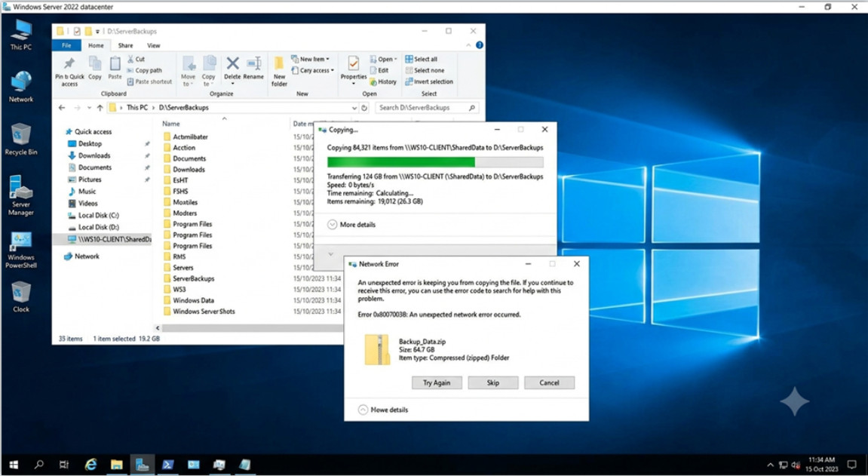Click Invert selection in the ribbon

(x=429, y=81)
